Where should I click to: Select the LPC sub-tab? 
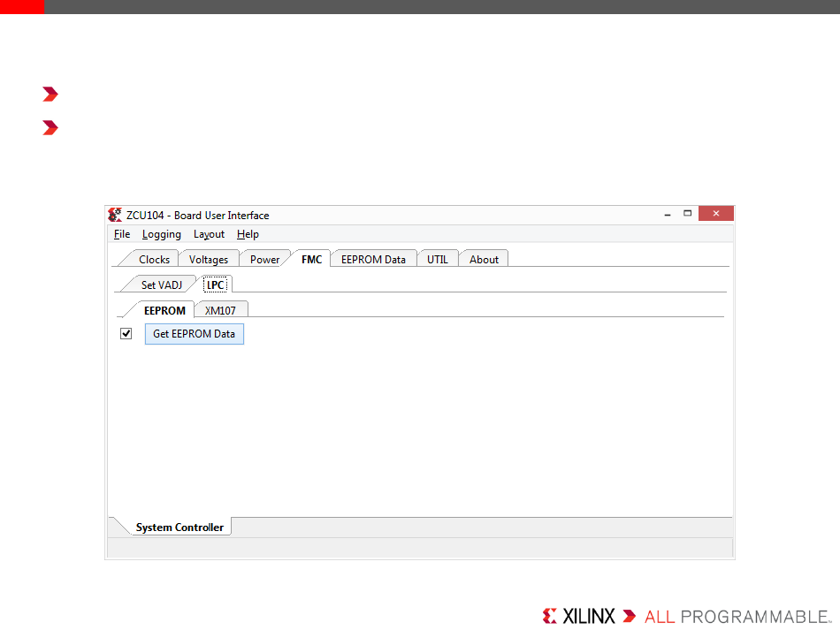[x=215, y=285]
